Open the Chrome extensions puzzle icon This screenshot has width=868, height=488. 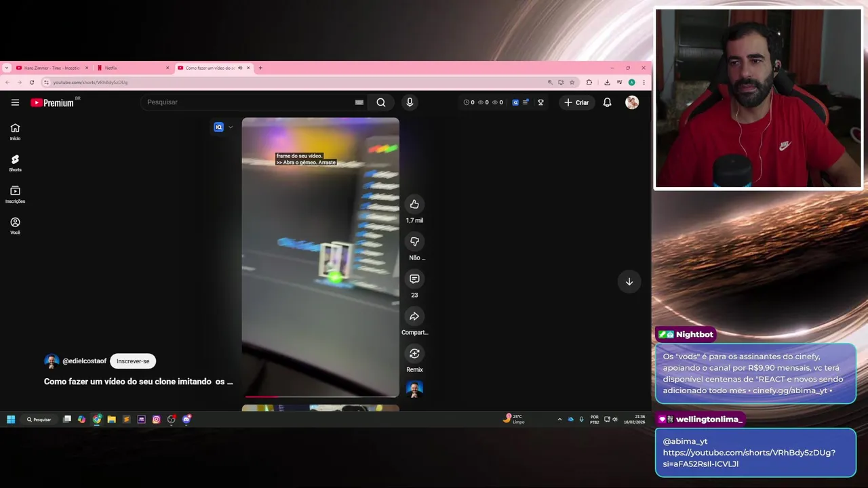589,82
